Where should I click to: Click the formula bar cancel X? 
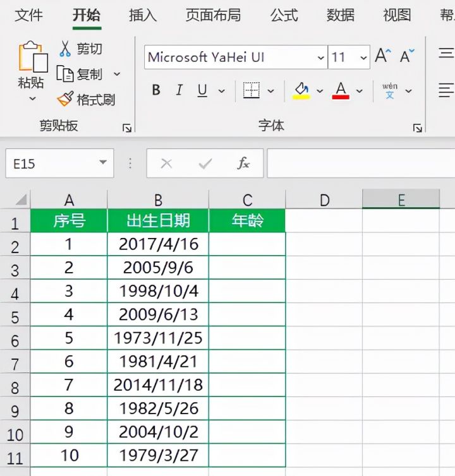point(166,164)
